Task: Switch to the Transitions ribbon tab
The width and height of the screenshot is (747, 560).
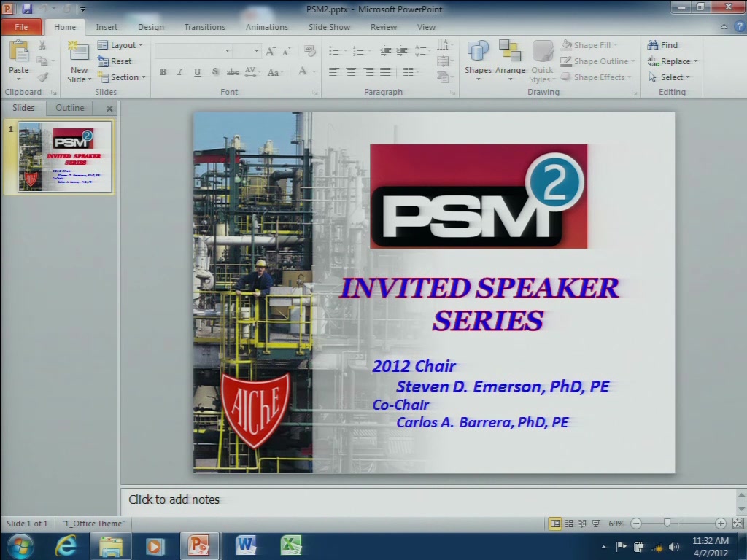Action: [x=205, y=27]
